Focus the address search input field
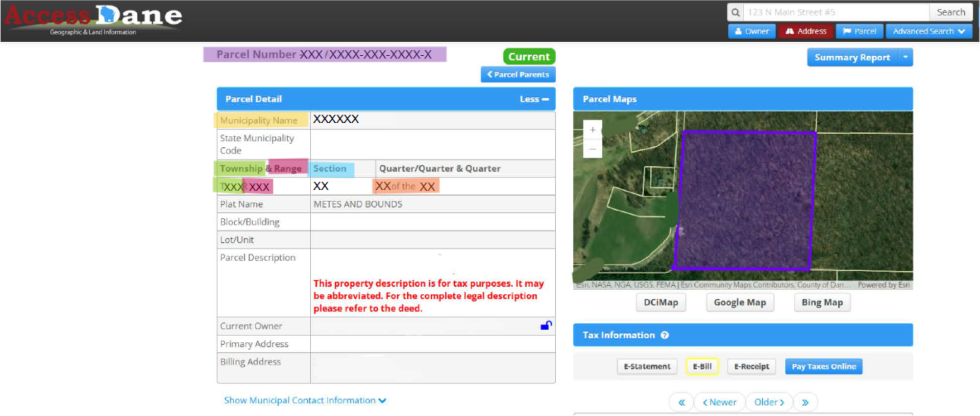The height and width of the screenshot is (416, 980). pyautogui.click(x=836, y=12)
